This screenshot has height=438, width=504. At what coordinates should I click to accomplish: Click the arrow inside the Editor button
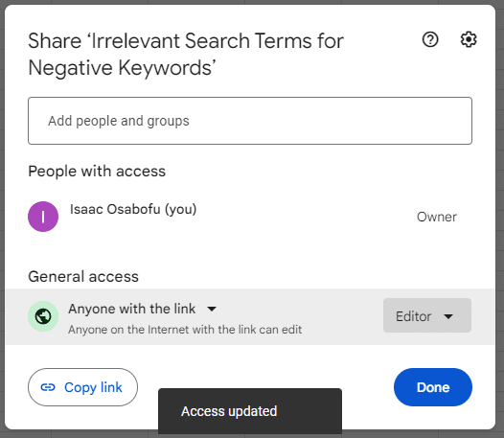[448, 316]
